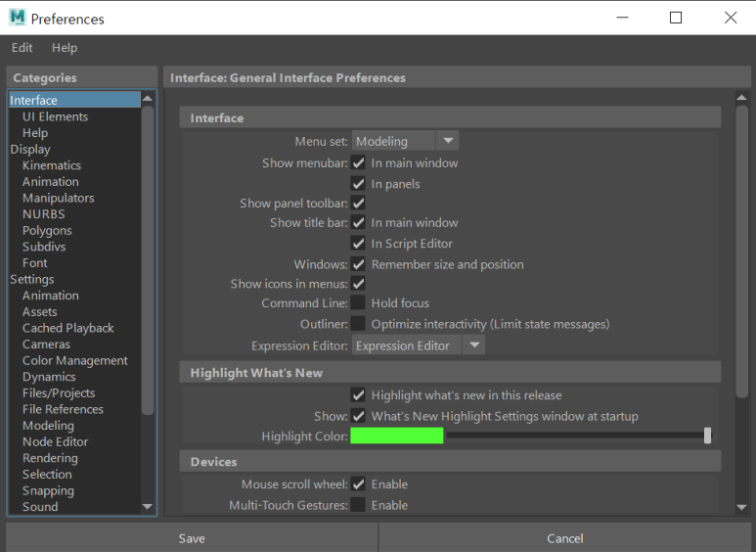Select Dynamics category
This screenshot has width=756, height=552.
point(49,377)
